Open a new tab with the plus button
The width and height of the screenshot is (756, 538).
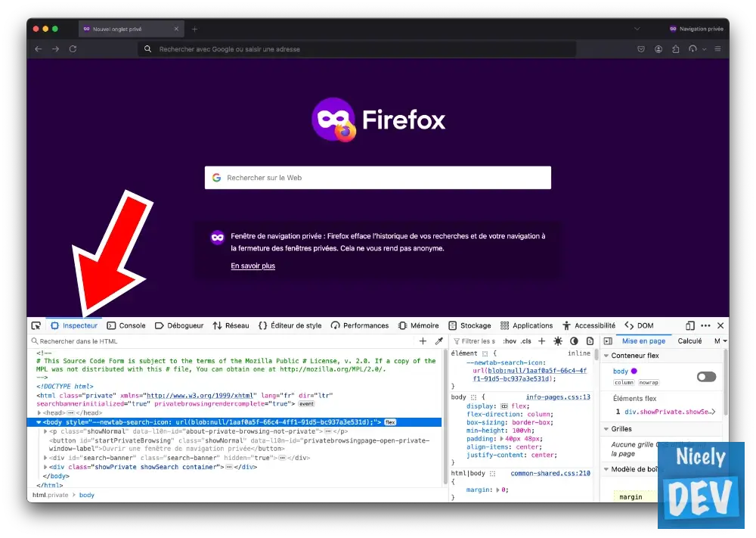coord(195,29)
